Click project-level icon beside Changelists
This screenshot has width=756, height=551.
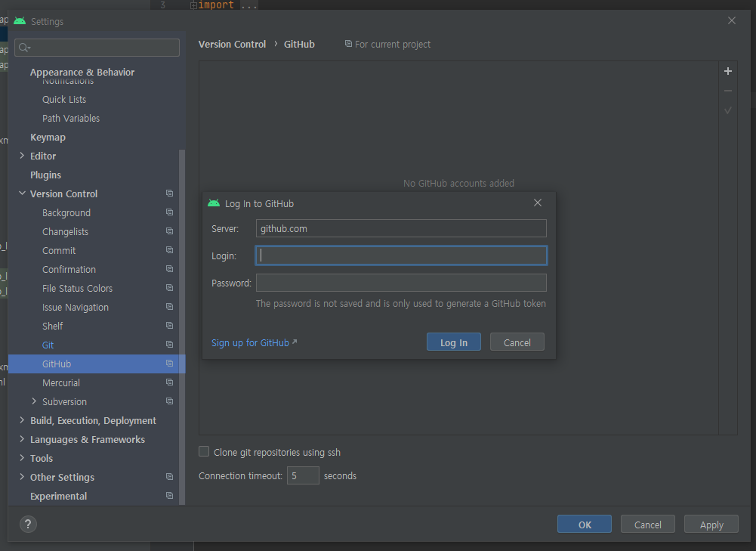click(x=169, y=231)
